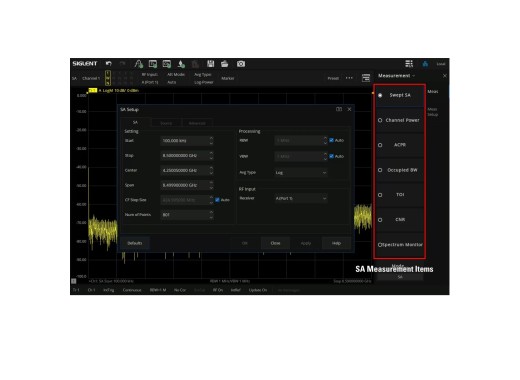Click the Preset button
Image resolution: width=520 pixels, height=380 pixels.
tap(333, 78)
